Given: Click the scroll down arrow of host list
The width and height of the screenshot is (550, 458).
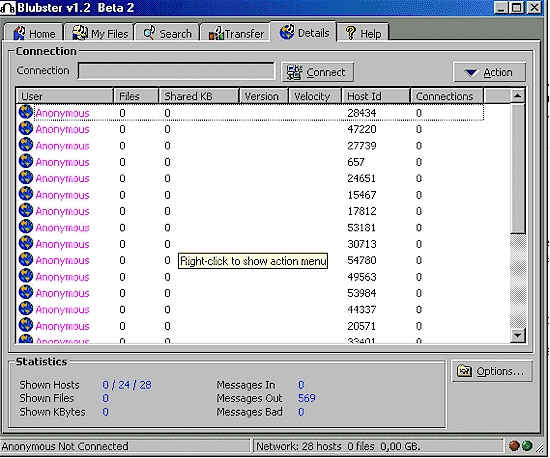Looking at the screenshot, I should (518, 335).
